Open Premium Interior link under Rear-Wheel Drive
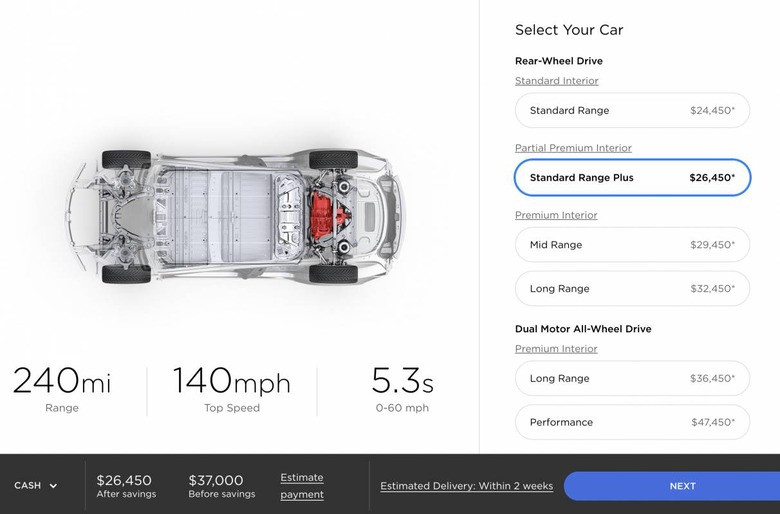This screenshot has width=780, height=514. pos(556,215)
